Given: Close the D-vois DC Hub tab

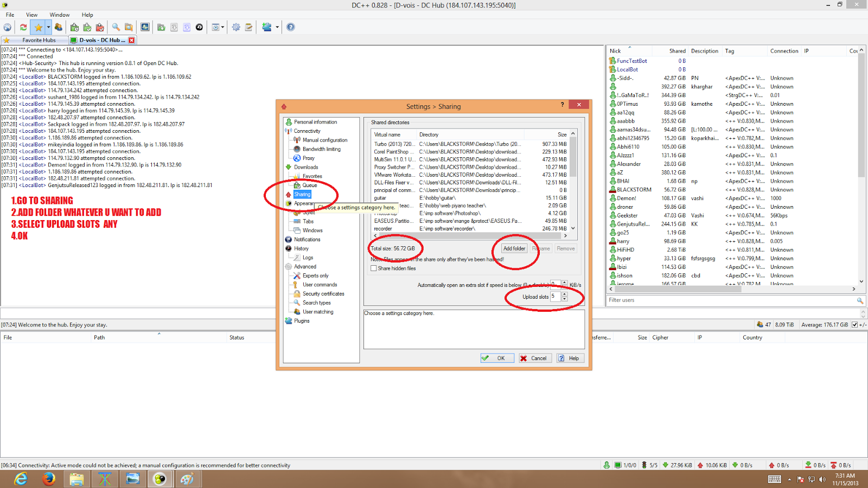Looking at the screenshot, I should 131,40.
